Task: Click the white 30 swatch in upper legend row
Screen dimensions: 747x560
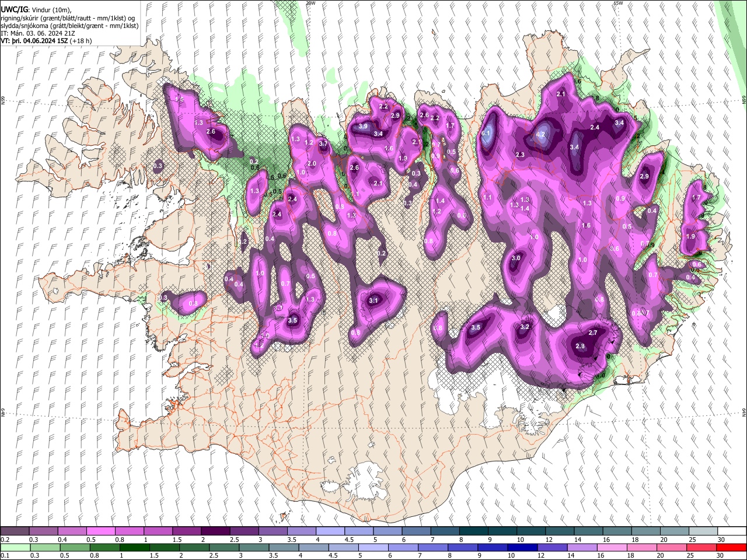Action: pyautogui.click(x=731, y=531)
